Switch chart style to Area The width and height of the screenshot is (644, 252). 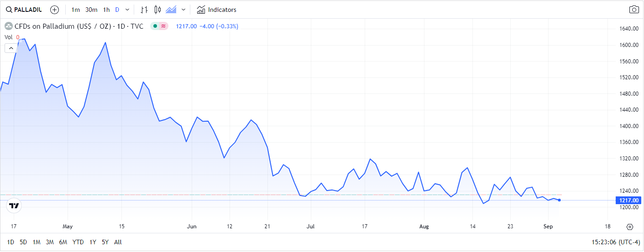click(x=172, y=10)
